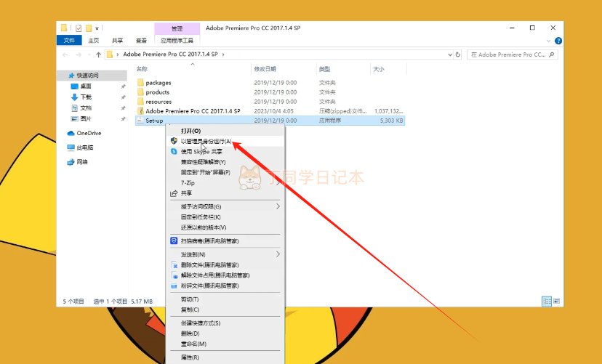
Task: Click the help question mark icon
Action: tap(558, 41)
